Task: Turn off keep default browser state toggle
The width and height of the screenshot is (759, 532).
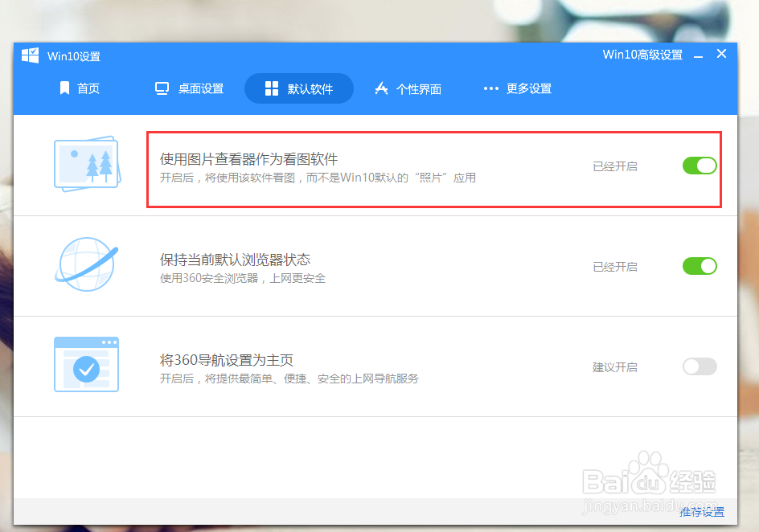Action: tap(700, 266)
